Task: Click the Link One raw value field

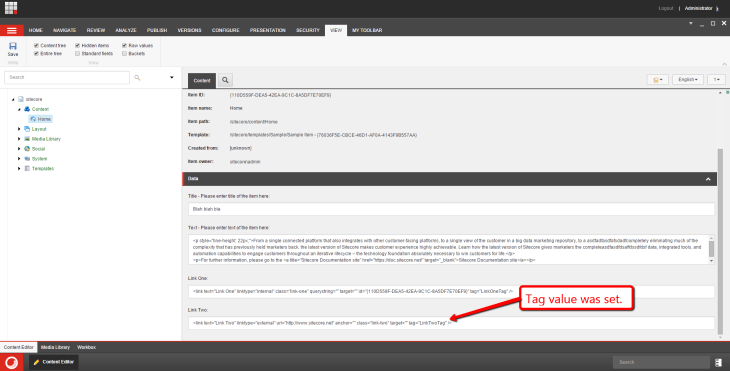Action: pyautogui.click(x=451, y=291)
